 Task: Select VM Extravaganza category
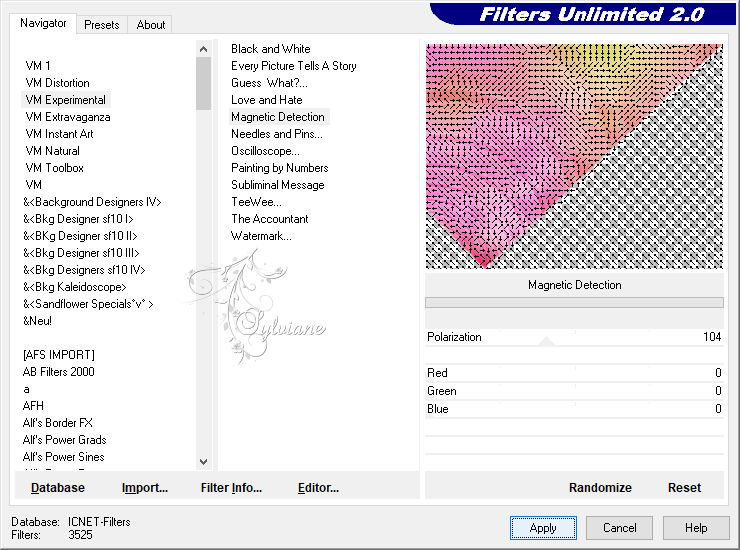point(68,117)
